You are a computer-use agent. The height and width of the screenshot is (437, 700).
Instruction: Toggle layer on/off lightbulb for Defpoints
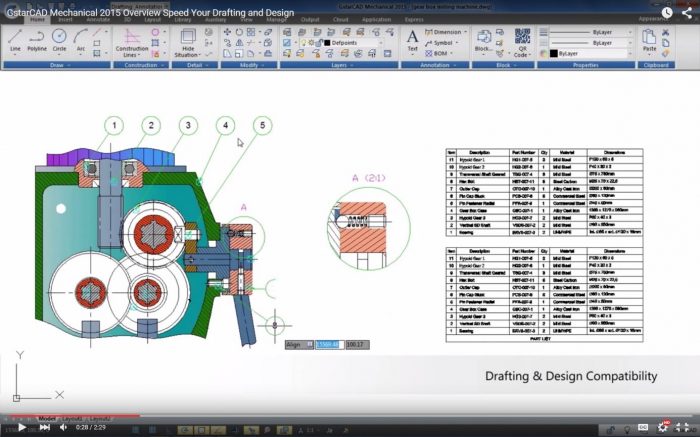[304, 43]
